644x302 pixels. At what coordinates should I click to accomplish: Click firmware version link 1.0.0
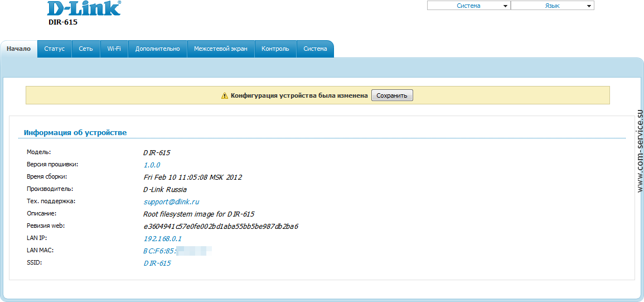pos(152,165)
